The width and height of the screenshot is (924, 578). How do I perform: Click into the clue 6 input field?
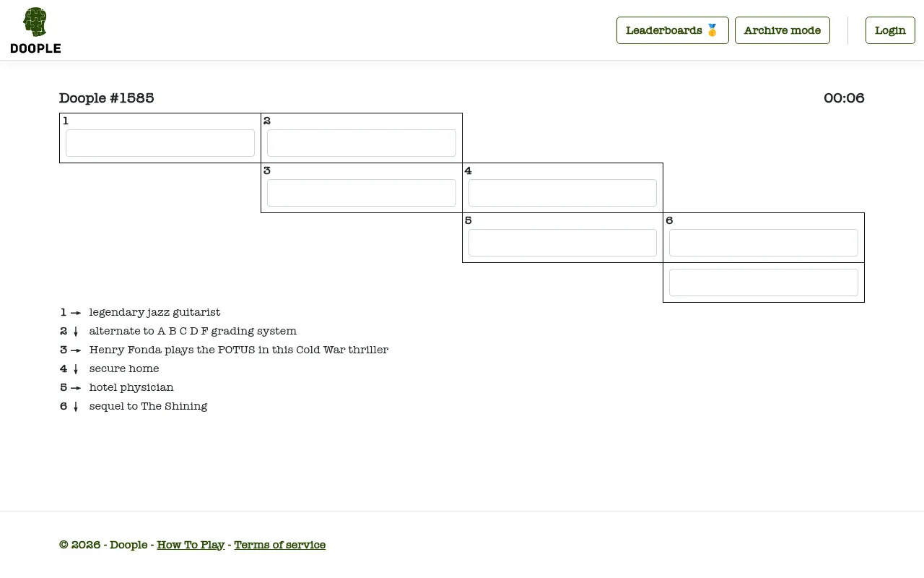[764, 243]
